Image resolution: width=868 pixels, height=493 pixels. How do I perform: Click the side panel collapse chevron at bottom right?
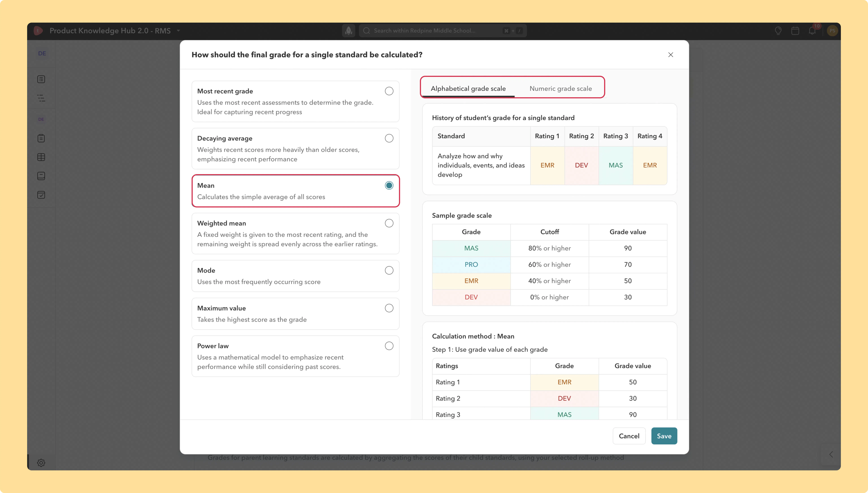831,454
